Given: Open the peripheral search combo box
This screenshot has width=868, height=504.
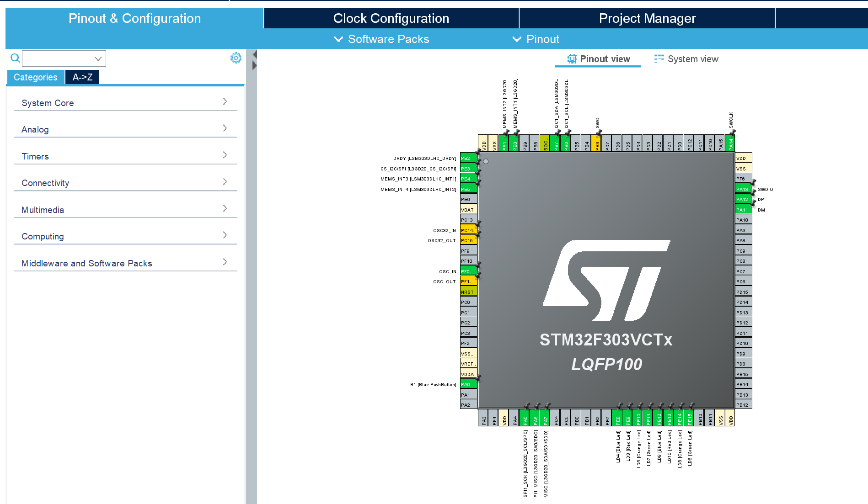Looking at the screenshot, I should point(64,58).
